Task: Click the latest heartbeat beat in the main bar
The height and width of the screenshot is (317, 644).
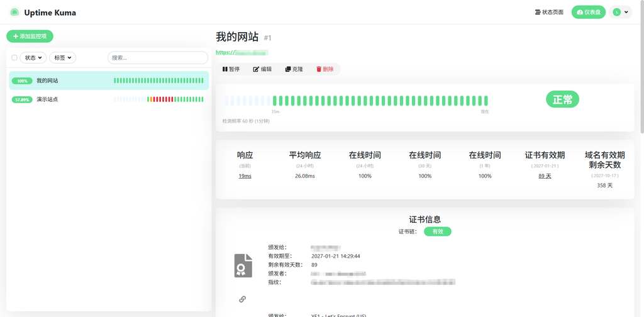Action: tap(486, 101)
